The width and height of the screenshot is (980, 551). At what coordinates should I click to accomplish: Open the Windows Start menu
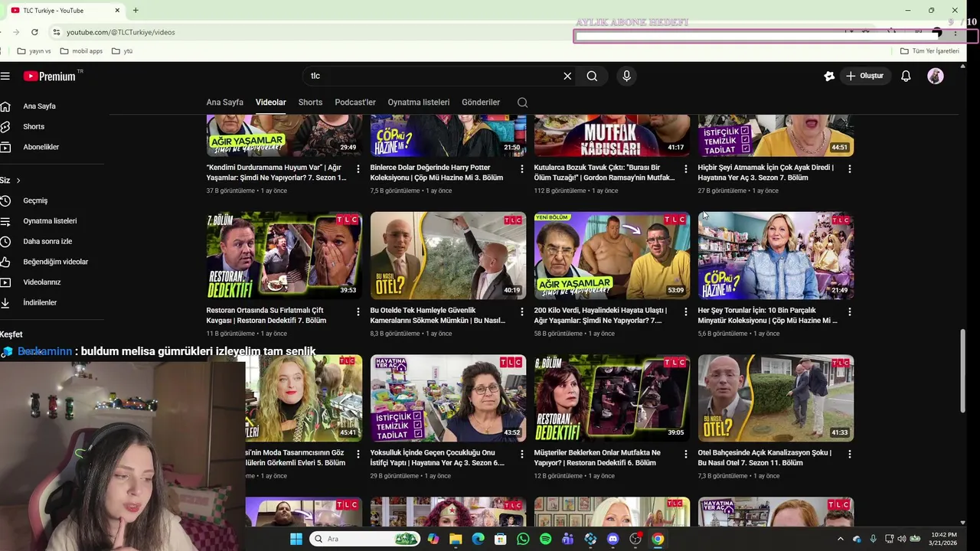[296, 539]
